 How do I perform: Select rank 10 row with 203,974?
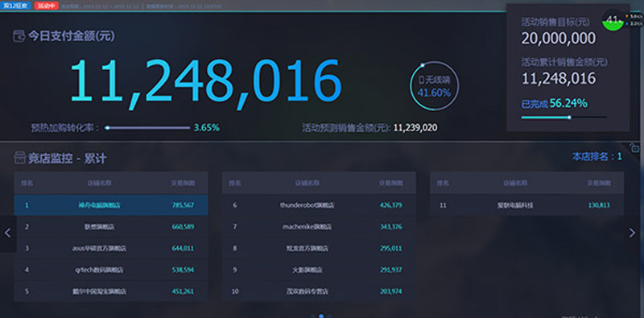[319, 291]
